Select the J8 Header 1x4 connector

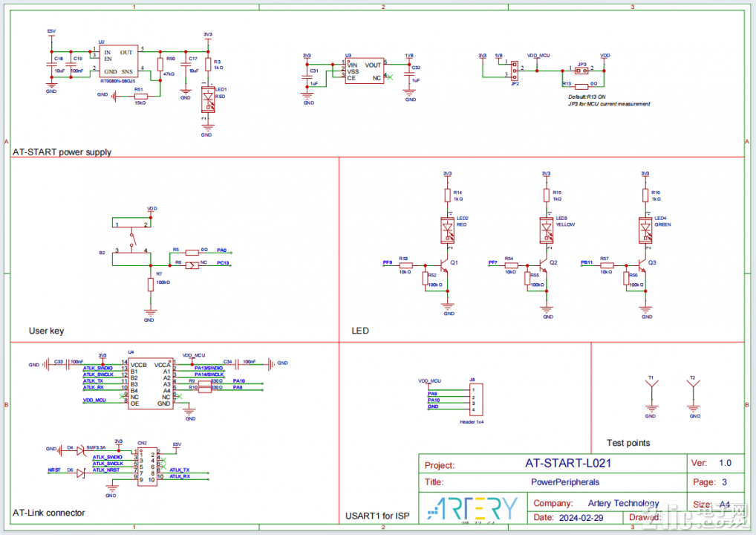point(476,400)
